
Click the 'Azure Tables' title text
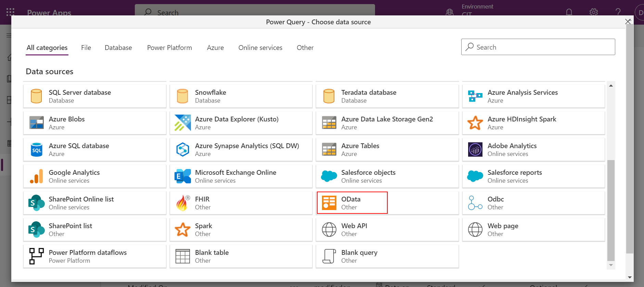360,146
